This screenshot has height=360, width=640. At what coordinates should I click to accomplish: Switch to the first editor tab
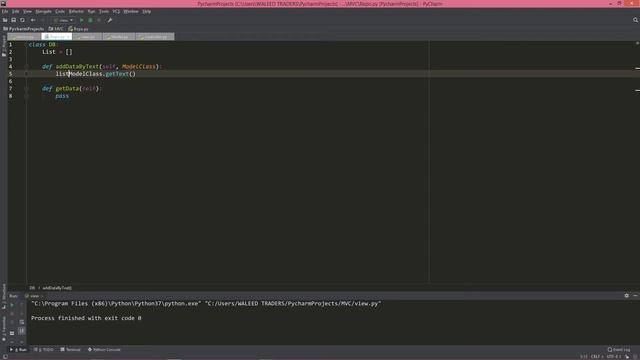[x=24, y=37]
